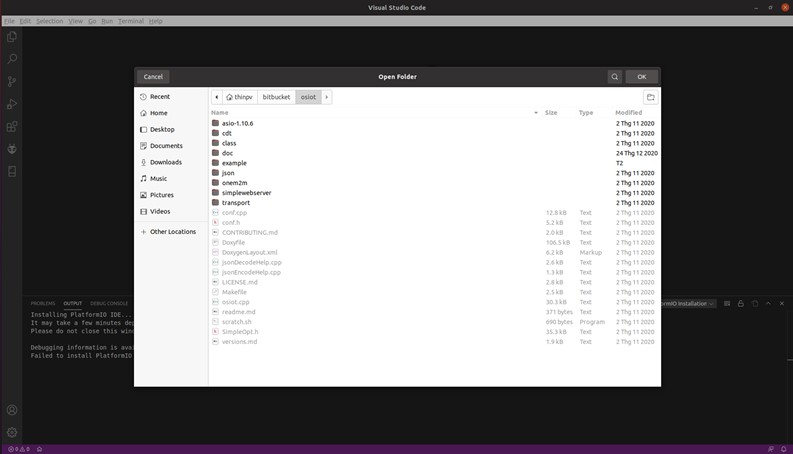793x454 pixels.
Task: Select the doc folder
Action: coord(434,153)
